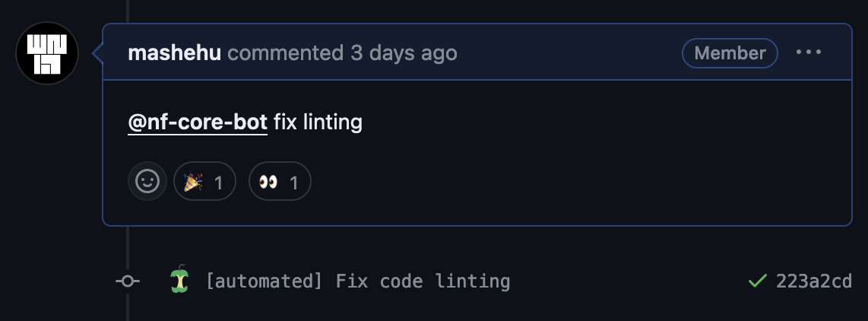Open the comment options three-dot menu
The image size is (868, 321).
click(808, 52)
